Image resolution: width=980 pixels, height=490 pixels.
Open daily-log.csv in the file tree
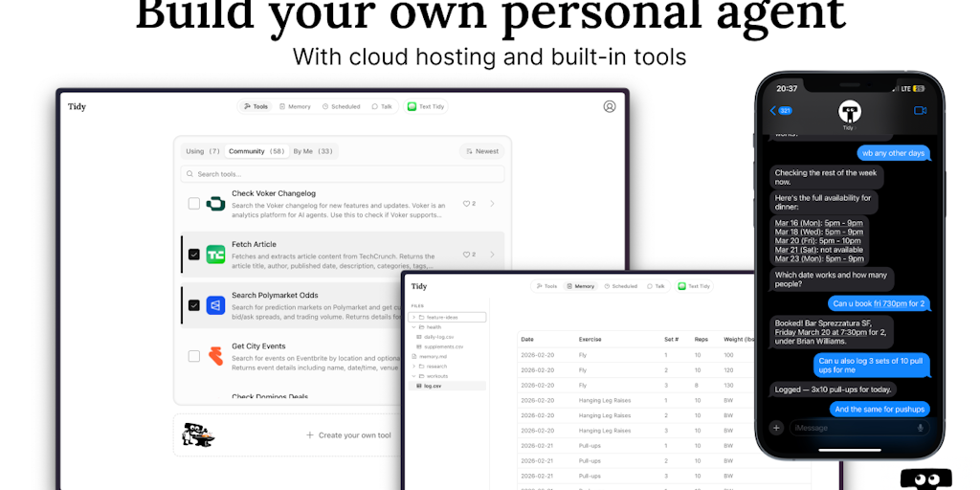438,337
